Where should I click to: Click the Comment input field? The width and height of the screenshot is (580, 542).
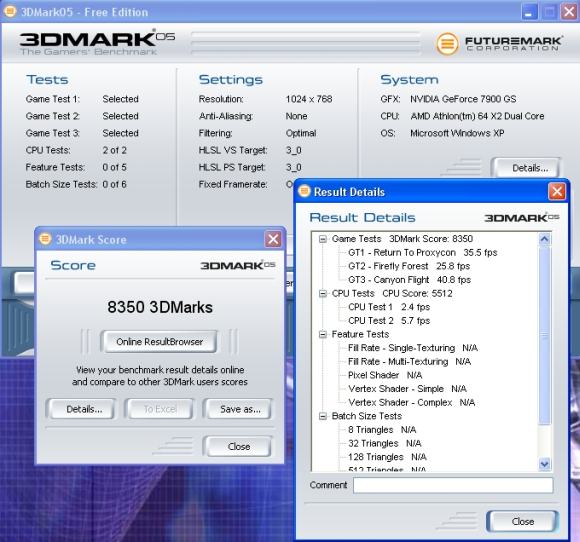453,485
